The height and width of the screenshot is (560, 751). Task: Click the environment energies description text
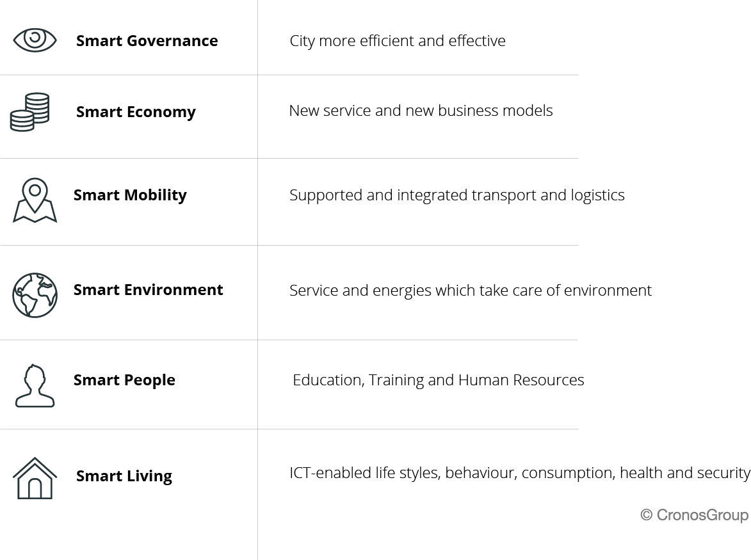(x=471, y=291)
